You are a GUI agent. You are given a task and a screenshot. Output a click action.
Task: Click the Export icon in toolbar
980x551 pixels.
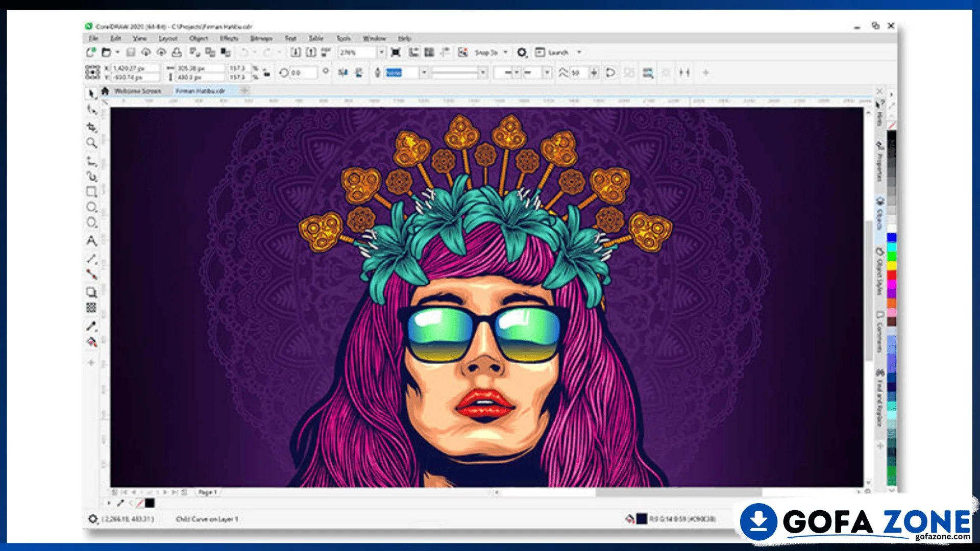click(311, 52)
